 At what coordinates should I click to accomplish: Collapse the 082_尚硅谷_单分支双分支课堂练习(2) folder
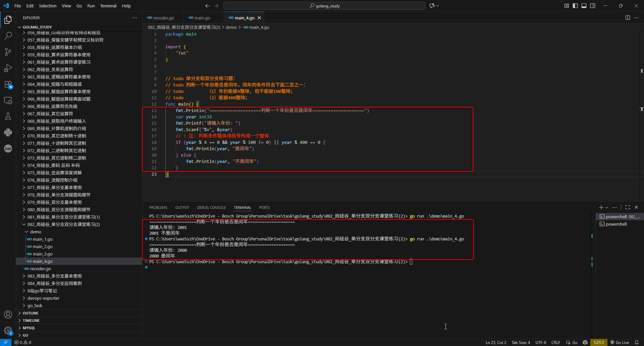(79, 224)
